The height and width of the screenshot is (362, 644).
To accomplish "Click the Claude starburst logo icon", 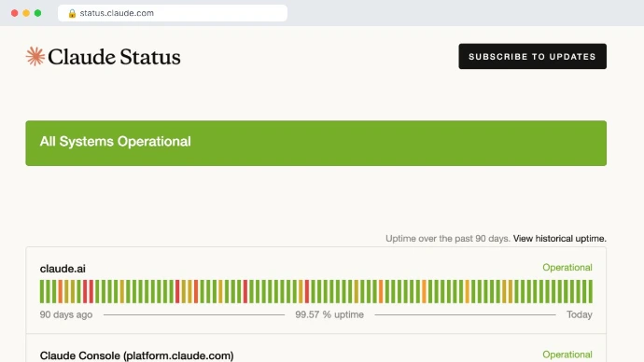I will click(x=35, y=56).
